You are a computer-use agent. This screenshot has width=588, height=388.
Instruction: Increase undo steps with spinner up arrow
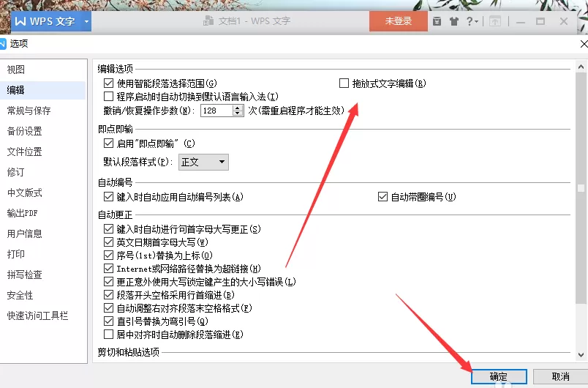click(x=238, y=108)
